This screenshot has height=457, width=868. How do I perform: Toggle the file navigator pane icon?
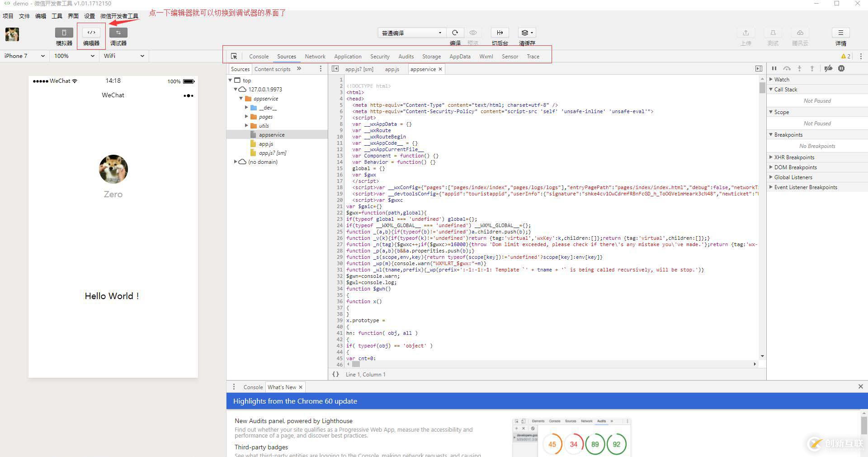(335, 69)
